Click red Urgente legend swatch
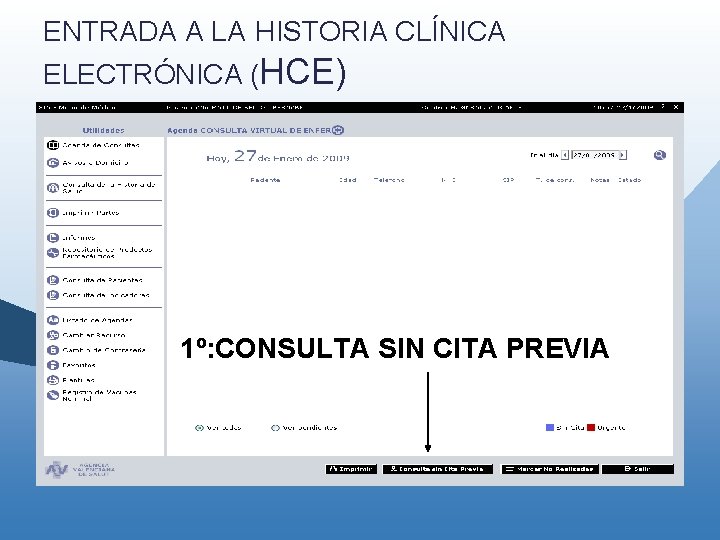720x540 pixels. (591, 428)
